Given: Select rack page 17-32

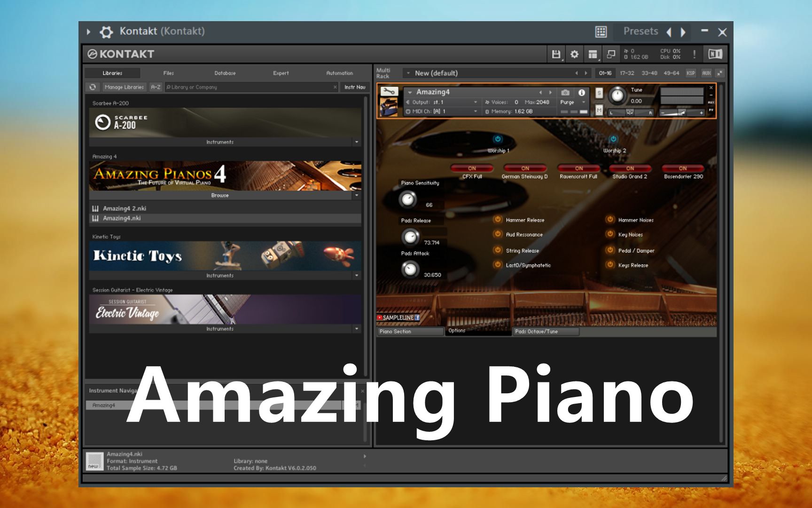Looking at the screenshot, I should [627, 73].
